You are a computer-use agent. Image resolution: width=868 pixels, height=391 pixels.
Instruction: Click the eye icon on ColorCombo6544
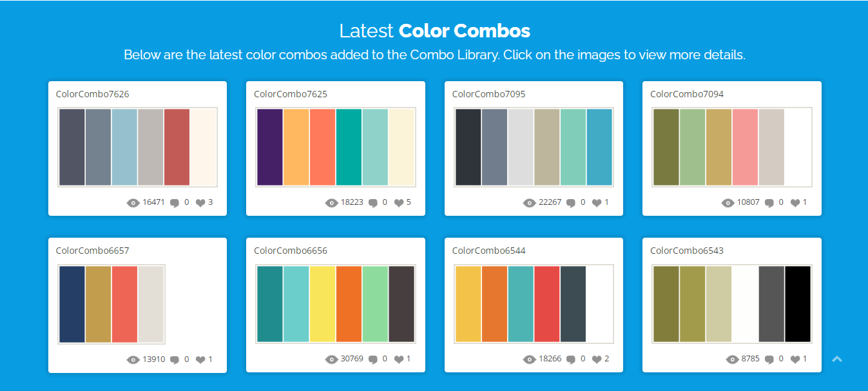pos(529,360)
